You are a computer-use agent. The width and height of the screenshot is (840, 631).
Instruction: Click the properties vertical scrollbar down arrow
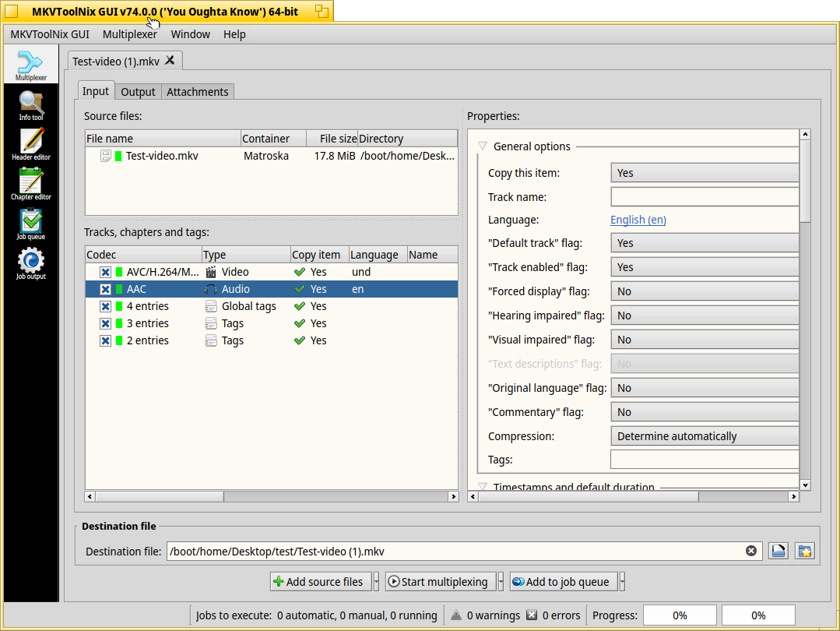(805, 485)
